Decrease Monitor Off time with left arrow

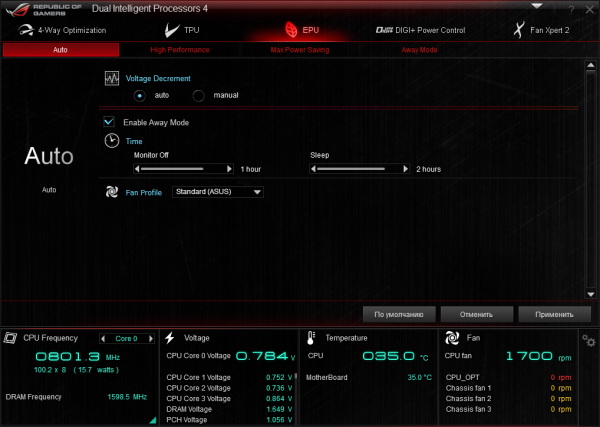(137, 169)
